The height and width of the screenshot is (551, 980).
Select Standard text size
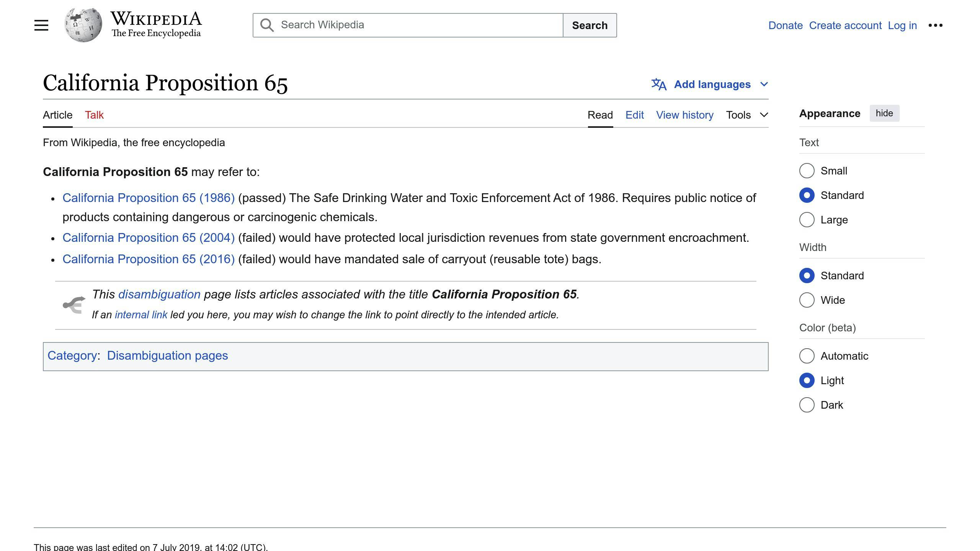pos(807,195)
